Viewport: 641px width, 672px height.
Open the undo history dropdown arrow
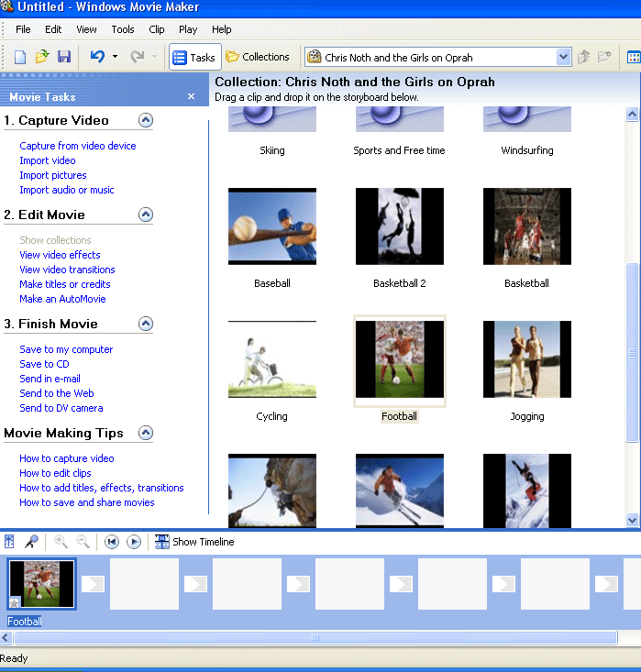coord(115,57)
